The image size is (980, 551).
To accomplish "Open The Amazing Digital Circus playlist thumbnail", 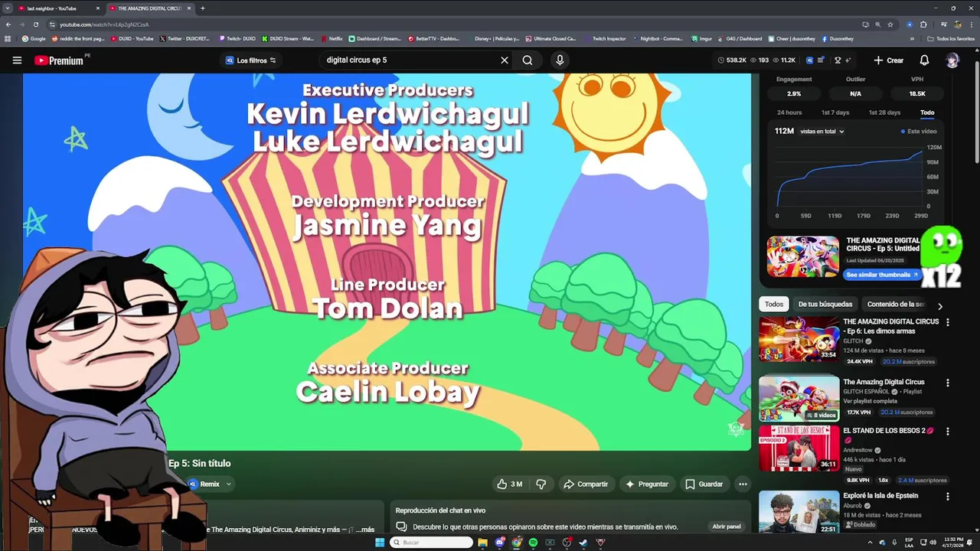I will [799, 397].
